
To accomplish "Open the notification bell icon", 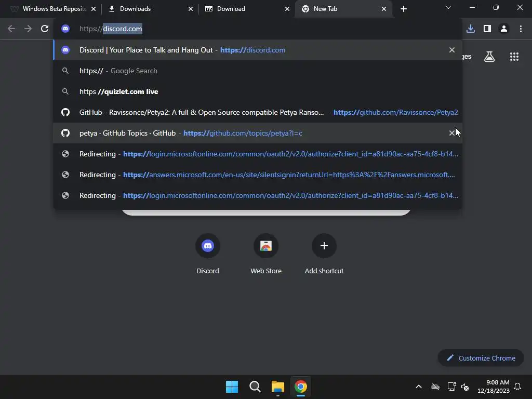I will point(517,387).
